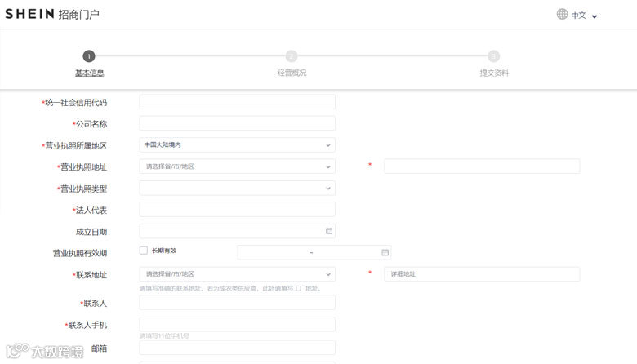Click the 长期有效 label text

pyautogui.click(x=164, y=251)
